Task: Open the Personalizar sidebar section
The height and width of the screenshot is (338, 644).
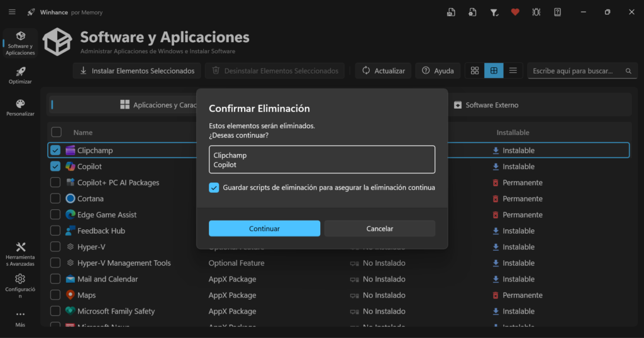Action: click(20, 107)
